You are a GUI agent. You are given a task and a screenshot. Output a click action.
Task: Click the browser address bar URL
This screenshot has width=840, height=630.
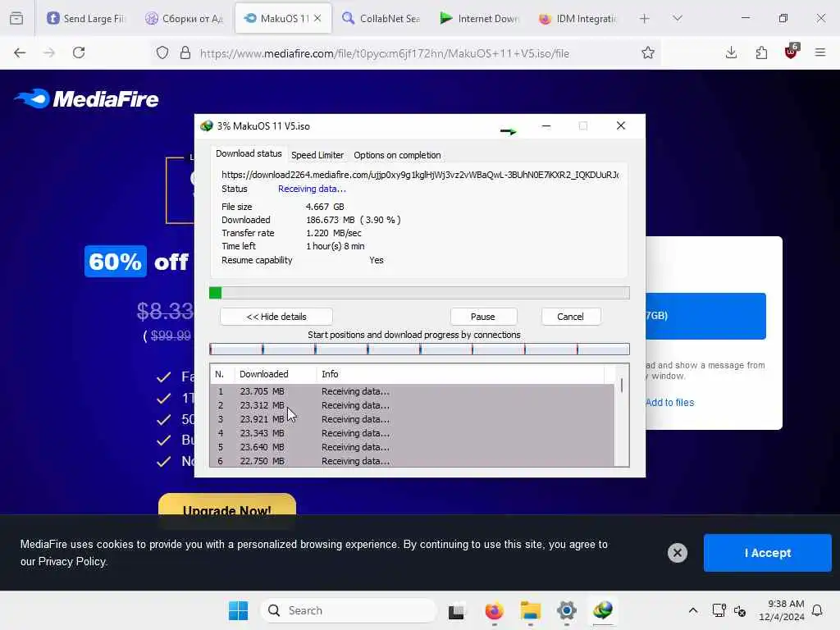tap(384, 53)
